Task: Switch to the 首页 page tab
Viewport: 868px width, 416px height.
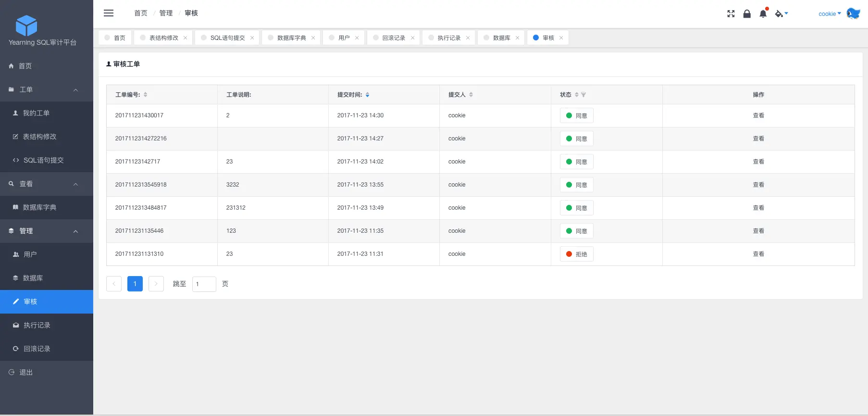Action: tap(115, 38)
